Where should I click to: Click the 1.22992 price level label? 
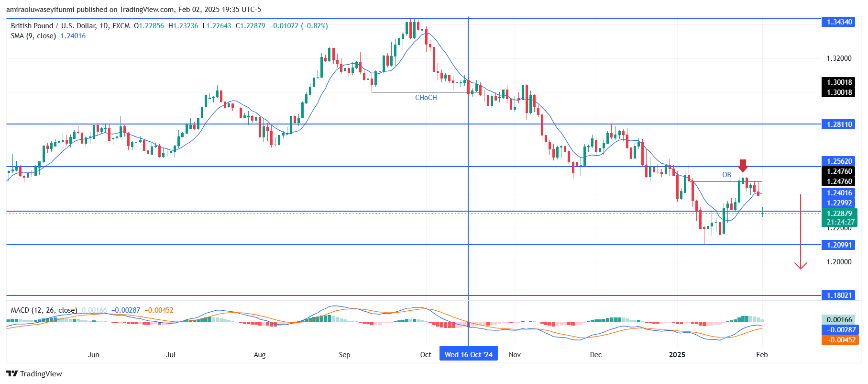point(839,203)
